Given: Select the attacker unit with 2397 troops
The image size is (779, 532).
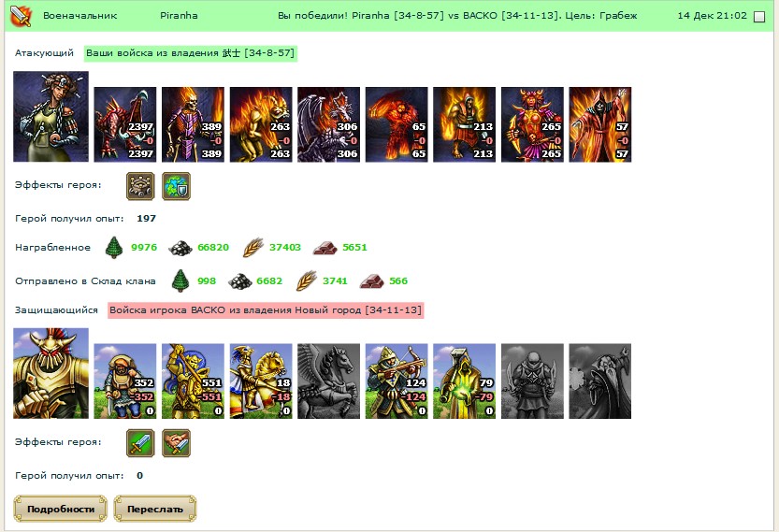Looking at the screenshot, I should (125, 124).
